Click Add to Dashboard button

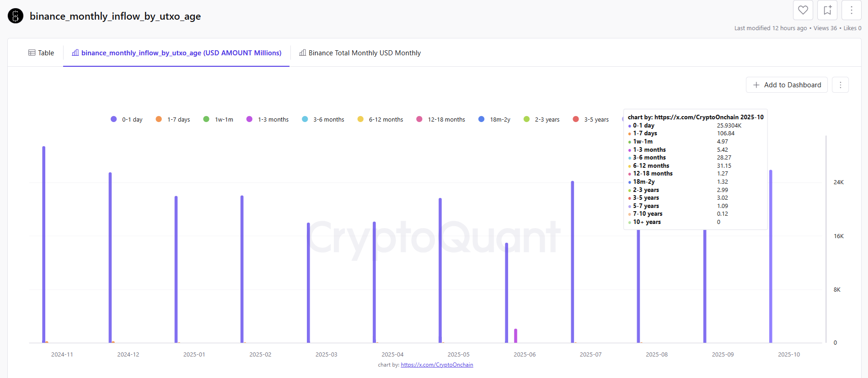(x=787, y=85)
